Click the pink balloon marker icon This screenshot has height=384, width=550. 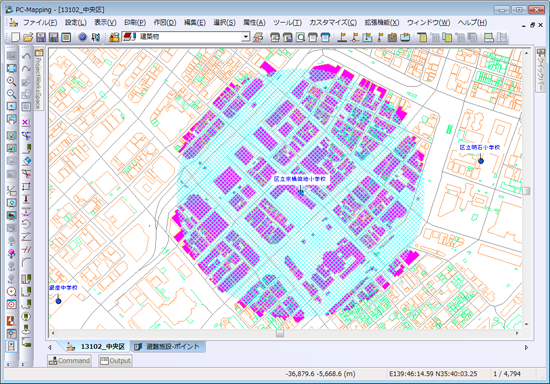(12, 253)
